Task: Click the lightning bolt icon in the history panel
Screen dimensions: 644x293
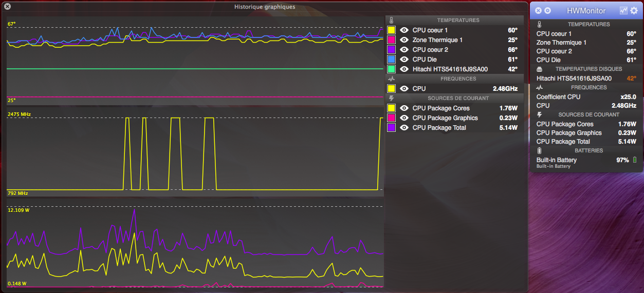Action: click(391, 98)
